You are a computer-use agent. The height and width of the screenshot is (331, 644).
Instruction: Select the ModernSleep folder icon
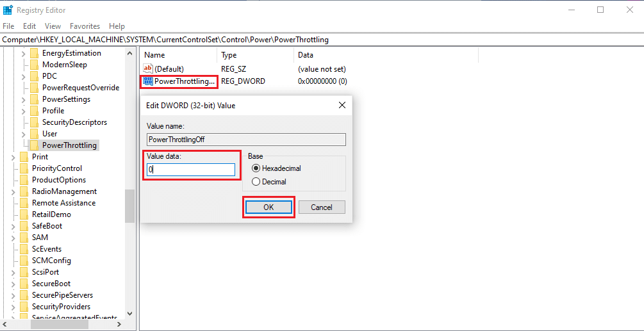pyautogui.click(x=35, y=65)
